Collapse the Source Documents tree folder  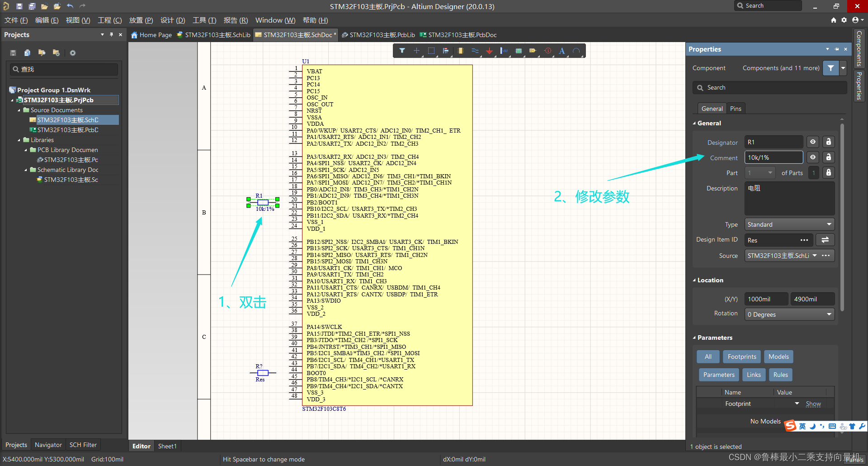tap(19, 110)
